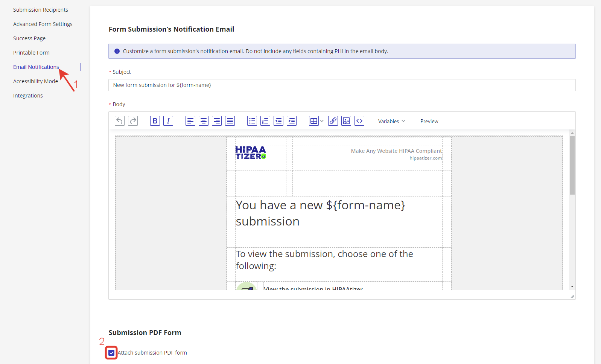This screenshot has height=364, width=601.
Task: Click the Preview button
Action: [x=429, y=121]
